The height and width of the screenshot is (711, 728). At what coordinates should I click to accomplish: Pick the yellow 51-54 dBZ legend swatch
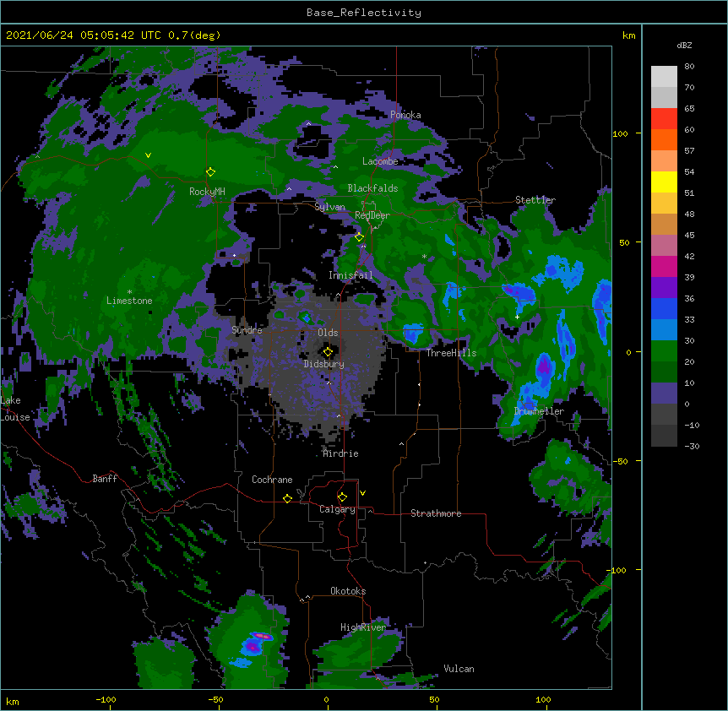[664, 182]
